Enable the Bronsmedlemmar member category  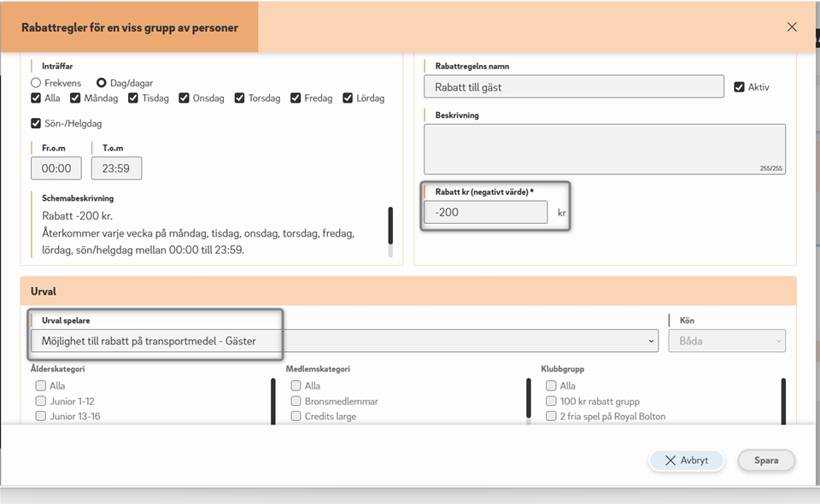[296, 401]
